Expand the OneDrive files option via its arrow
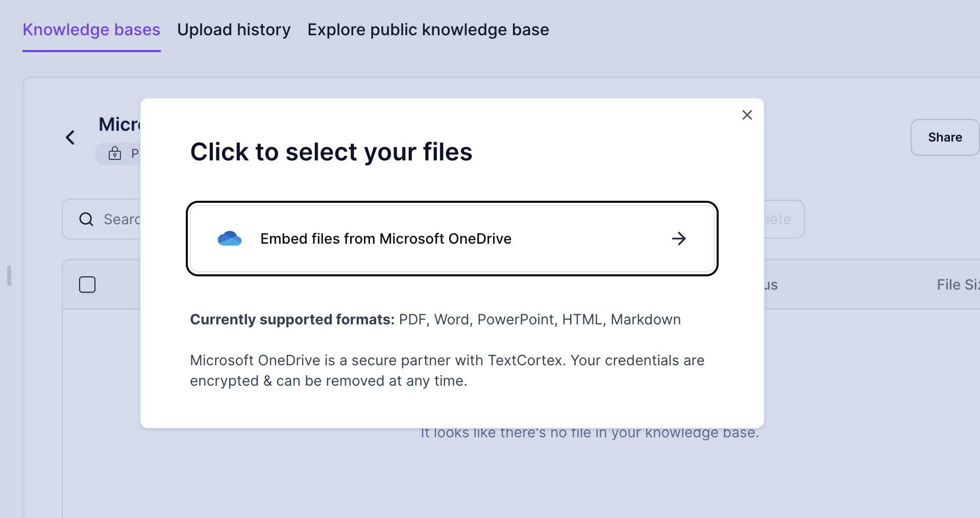 (x=679, y=238)
